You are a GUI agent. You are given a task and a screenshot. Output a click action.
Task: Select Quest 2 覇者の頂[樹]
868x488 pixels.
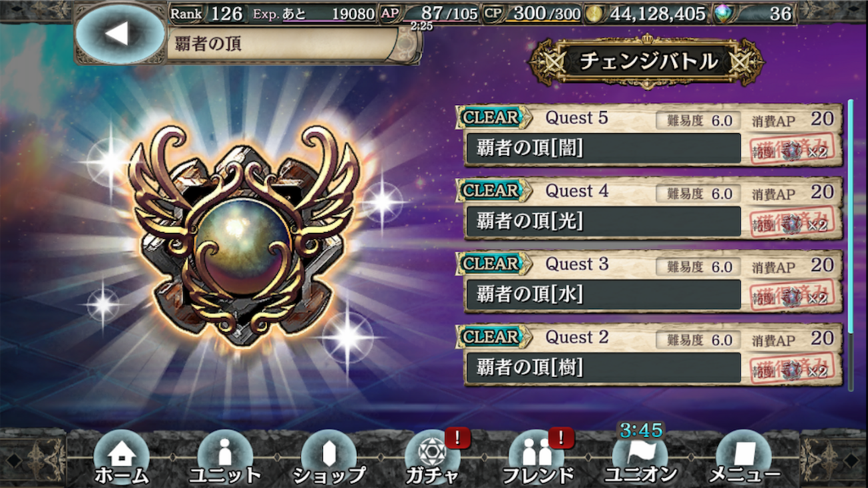(x=648, y=355)
